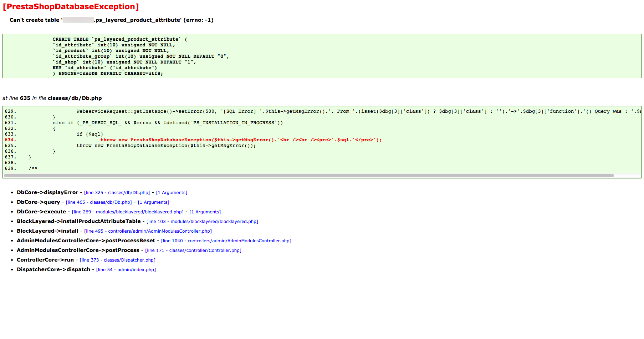Click the 'DbCore->execute' stack entry name
644x339 pixels.
[x=41, y=212]
